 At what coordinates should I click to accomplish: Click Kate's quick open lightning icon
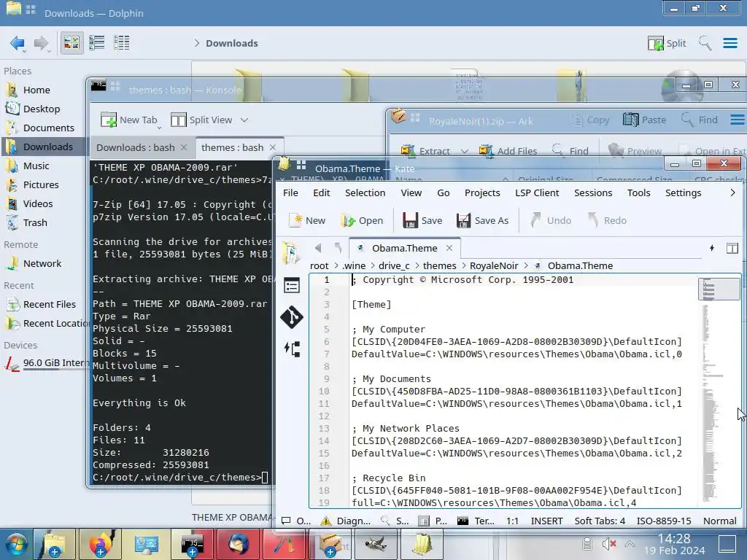click(x=712, y=248)
